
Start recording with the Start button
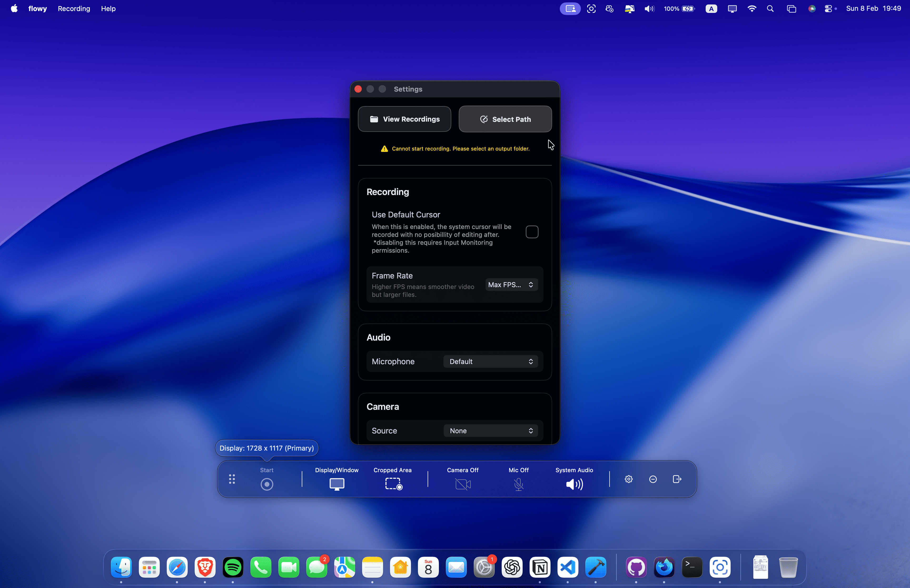click(x=266, y=484)
